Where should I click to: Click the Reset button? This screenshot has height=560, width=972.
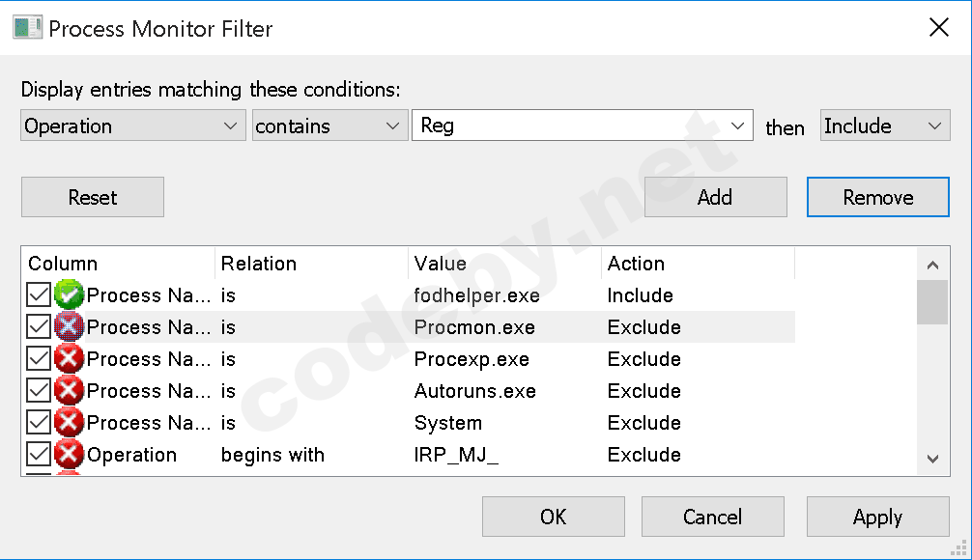coord(93,197)
